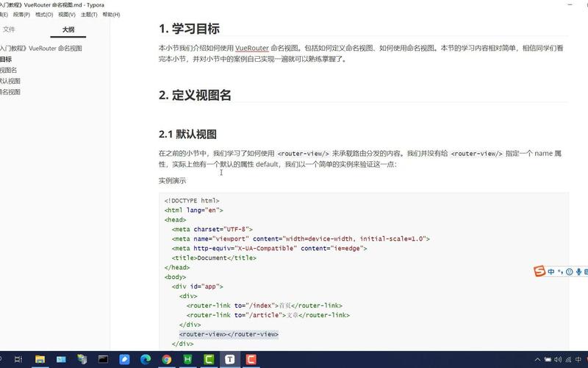Open the blue note/pen app on the taskbar
The image size is (588, 368).
point(124,359)
